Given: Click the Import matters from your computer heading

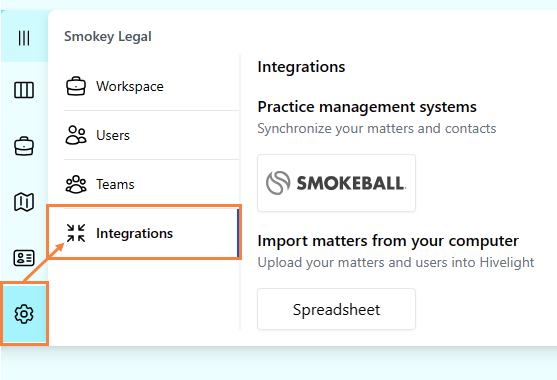Looking at the screenshot, I should [x=388, y=241].
